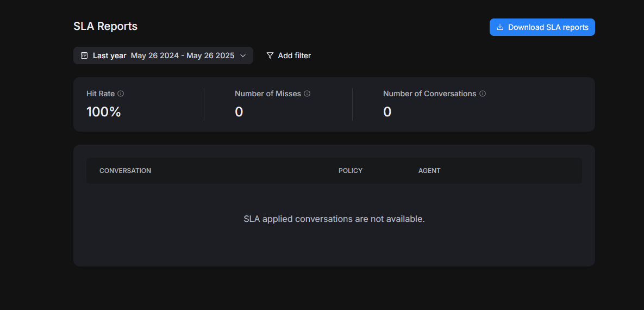Select the AGENT column header

(x=429, y=171)
